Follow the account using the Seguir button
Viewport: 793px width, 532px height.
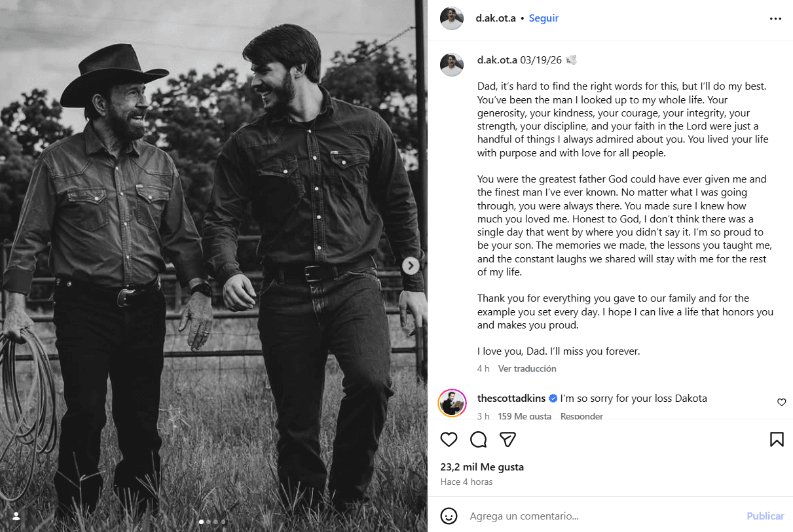coord(544,18)
